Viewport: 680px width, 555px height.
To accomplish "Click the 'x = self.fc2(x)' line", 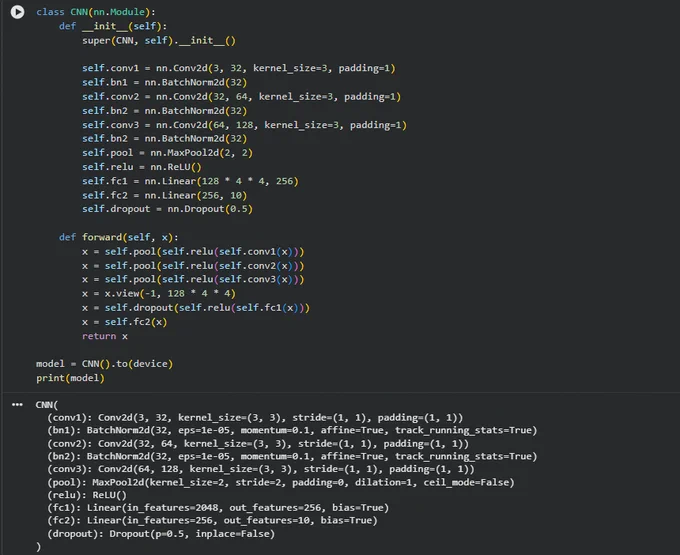I will click(x=124, y=322).
